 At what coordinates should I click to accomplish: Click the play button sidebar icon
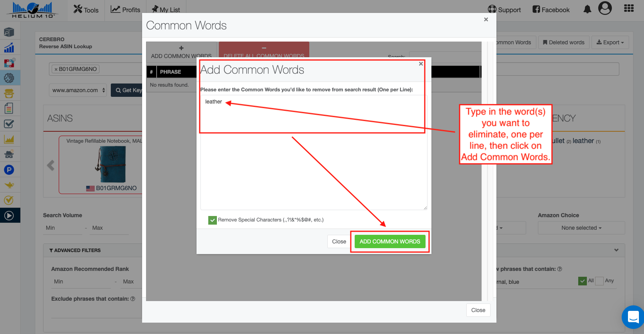[9, 215]
